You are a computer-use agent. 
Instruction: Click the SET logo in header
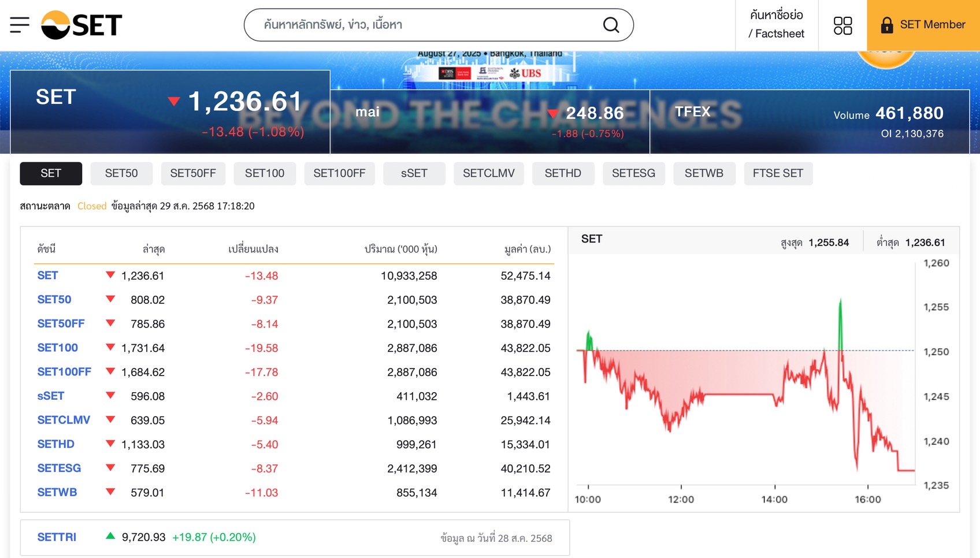[x=81, y=25]
